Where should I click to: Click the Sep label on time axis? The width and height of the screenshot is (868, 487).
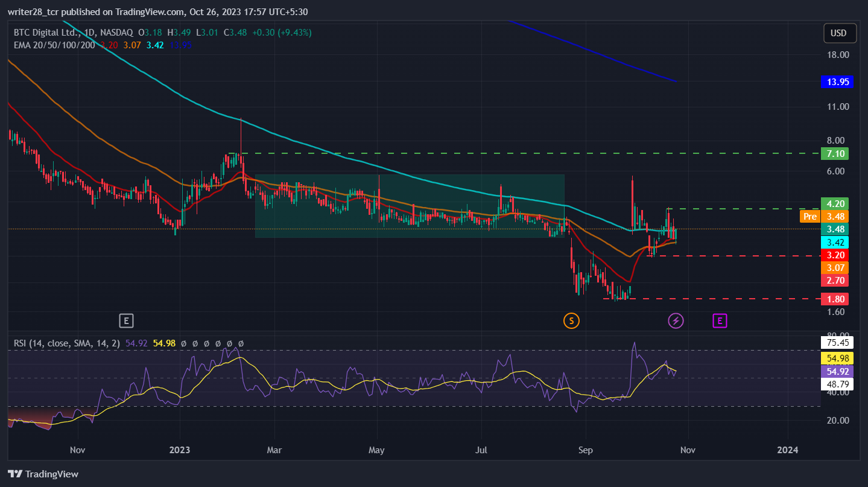point(585,450)
